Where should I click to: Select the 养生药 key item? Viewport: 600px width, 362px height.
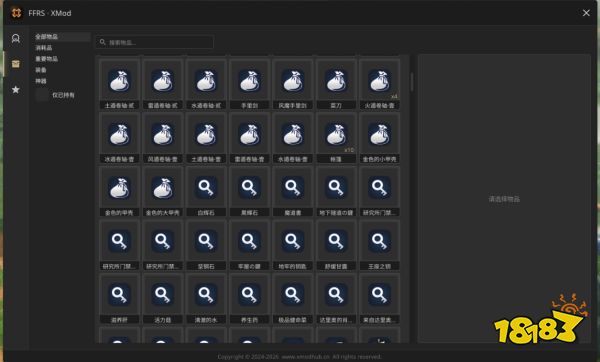pyautogui.click(x=249, y=298)
